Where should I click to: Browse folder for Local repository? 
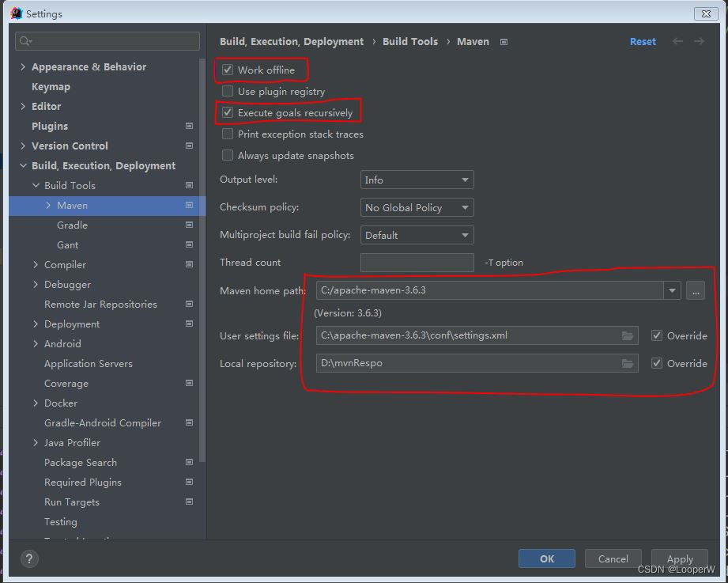tap(628, 363)
